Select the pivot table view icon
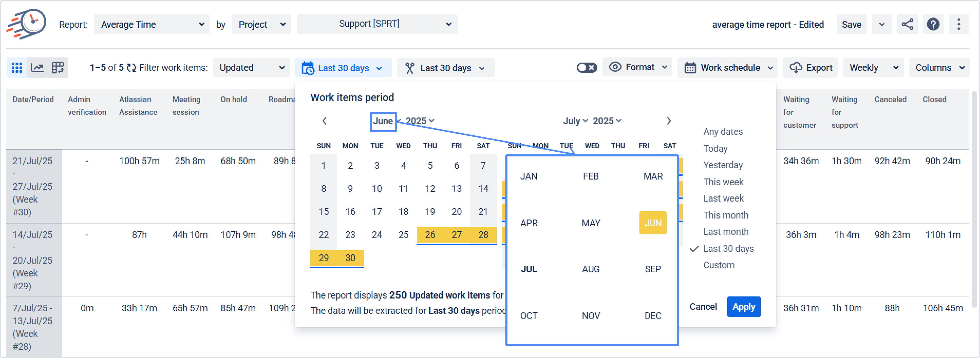 coord(58,68)
